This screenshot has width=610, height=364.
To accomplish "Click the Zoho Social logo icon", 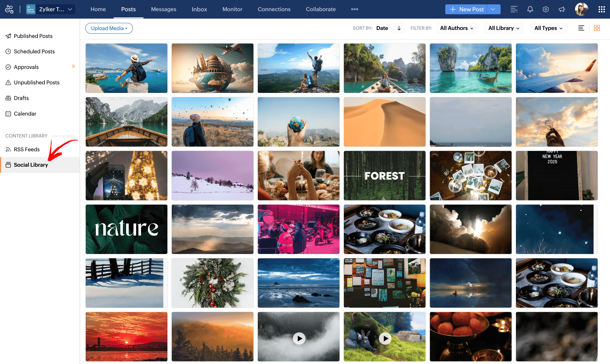I will 9,9.
